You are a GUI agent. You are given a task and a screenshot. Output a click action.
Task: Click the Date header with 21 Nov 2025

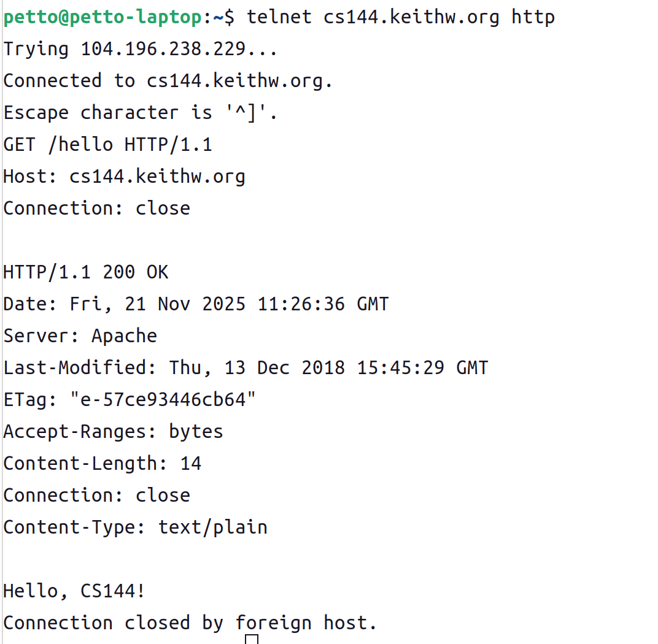pyautogui.click(x=196, y=304)
